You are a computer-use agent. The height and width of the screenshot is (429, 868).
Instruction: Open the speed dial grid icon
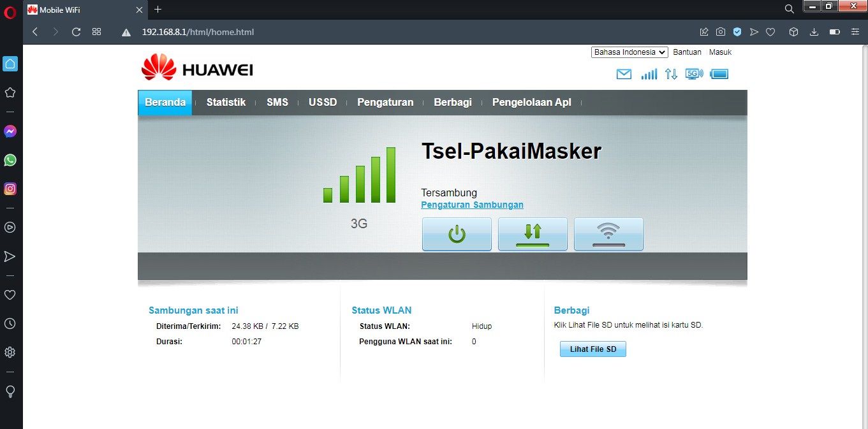point(97,31)
